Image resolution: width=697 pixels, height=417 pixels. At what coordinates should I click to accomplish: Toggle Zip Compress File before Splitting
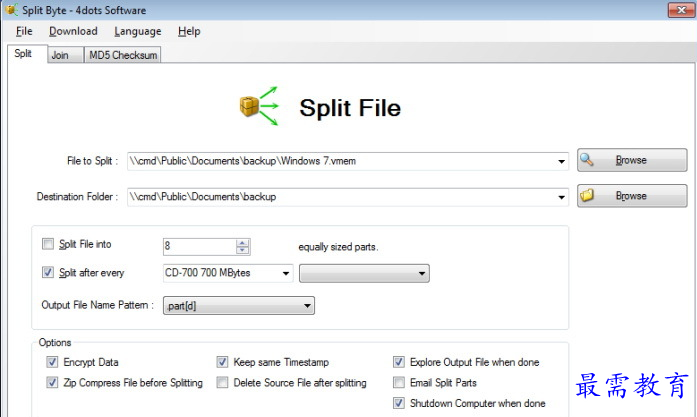52,382
